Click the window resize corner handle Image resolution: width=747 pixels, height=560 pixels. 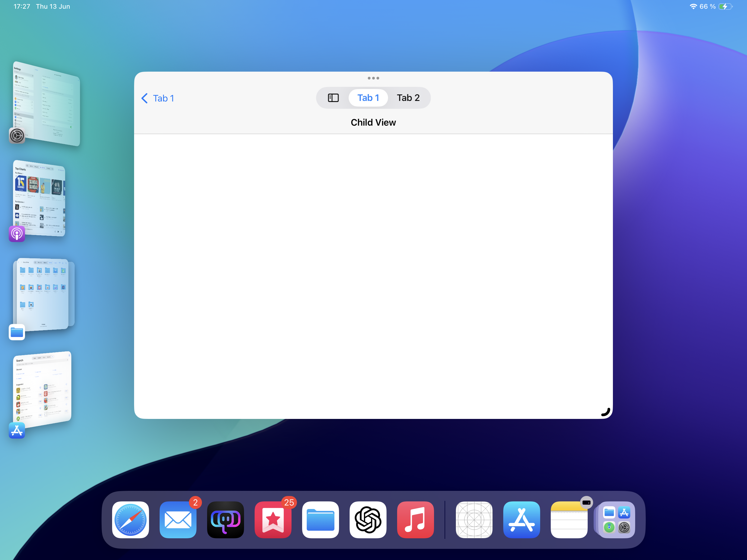pyautogui.click(x=606, y=412)
